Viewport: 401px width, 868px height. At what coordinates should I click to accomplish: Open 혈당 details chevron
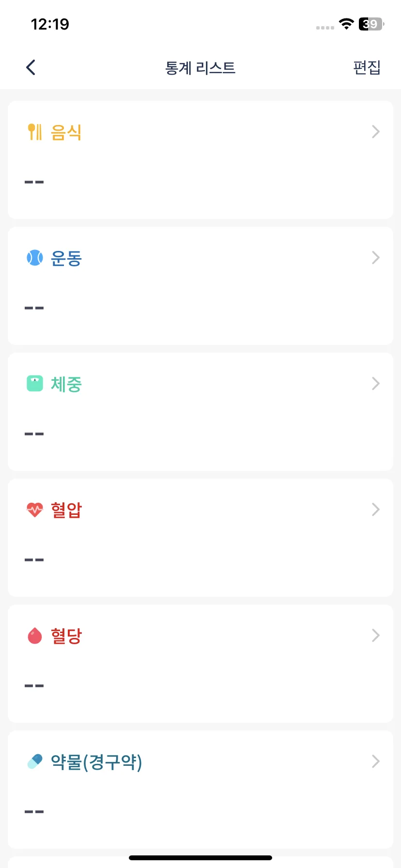[x=375, y=635]
